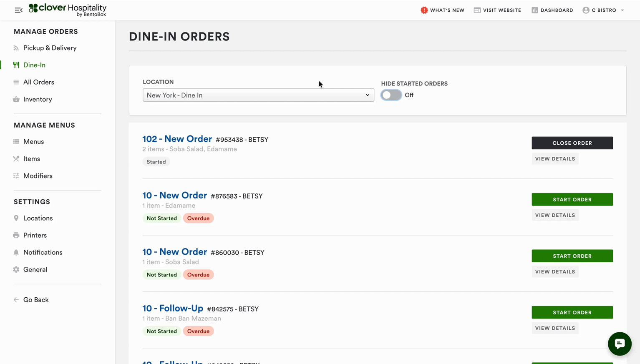Screen dimensions: 640x364
Task: Click the Visit Website browser icon
Action: pyautogui.click(x=477, y=10)
